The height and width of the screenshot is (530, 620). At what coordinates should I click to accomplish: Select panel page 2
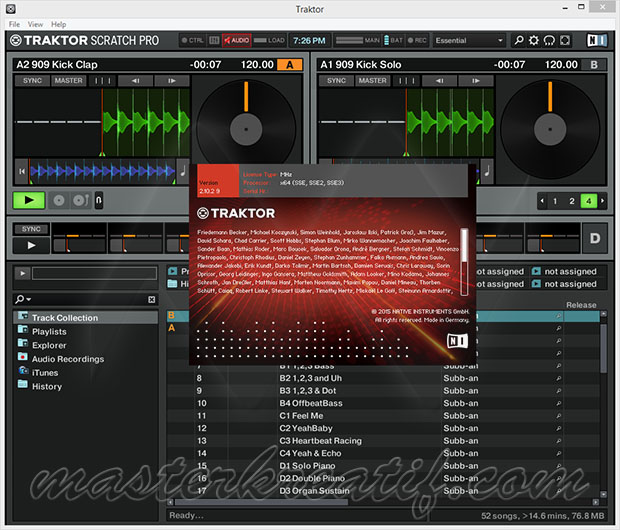coord(572,201)
